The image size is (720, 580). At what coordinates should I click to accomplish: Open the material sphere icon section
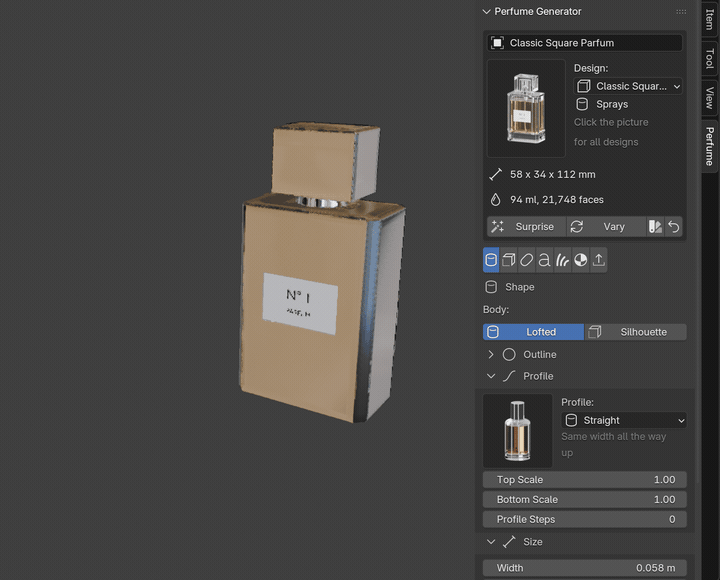point(580,260)
